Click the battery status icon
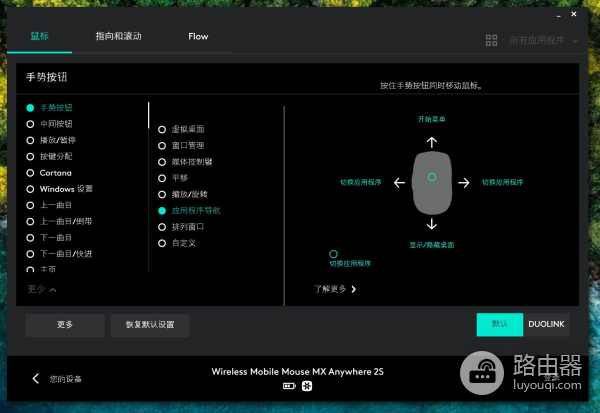This screenshot has height=413, width=600. pos(289,386)
